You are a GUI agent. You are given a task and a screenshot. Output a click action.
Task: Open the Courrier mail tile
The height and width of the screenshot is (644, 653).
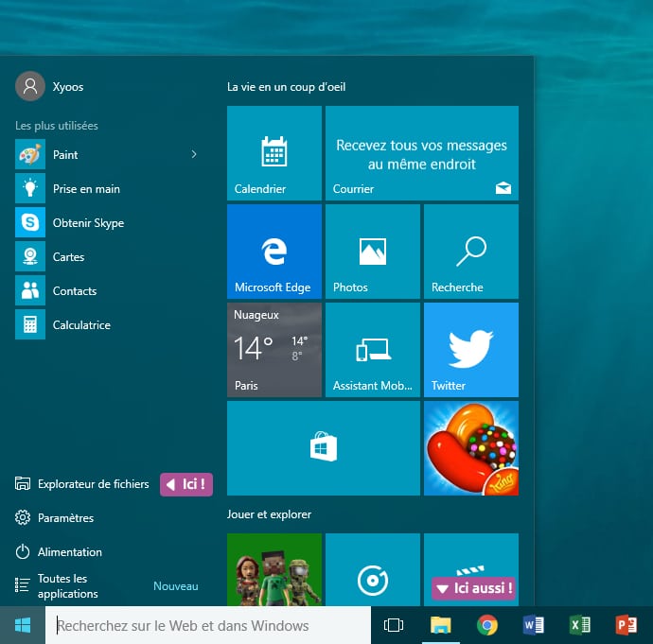422,153
